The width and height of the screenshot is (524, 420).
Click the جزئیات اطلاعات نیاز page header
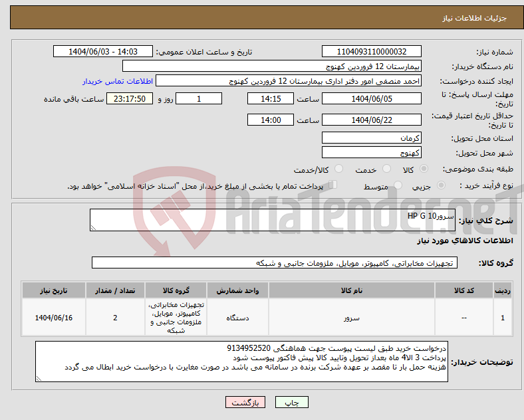pos(474,18)
